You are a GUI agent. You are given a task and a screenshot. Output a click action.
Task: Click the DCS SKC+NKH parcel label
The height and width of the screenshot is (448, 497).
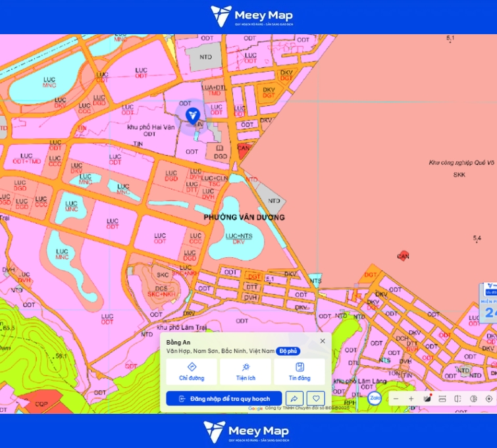coord(161,291)
